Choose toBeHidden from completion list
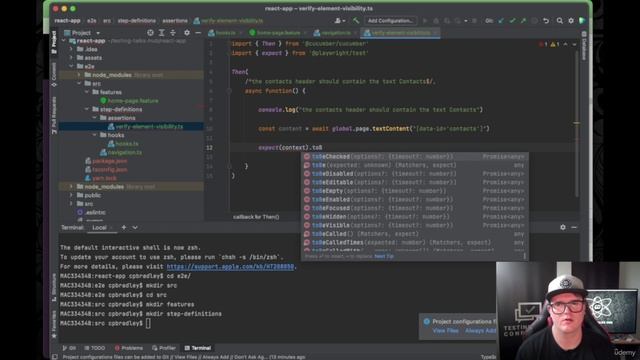 (x=414, y=217)
